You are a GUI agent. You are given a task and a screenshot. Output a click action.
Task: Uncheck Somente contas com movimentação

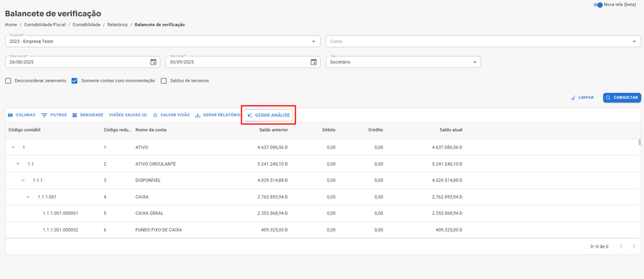(75, 81)
